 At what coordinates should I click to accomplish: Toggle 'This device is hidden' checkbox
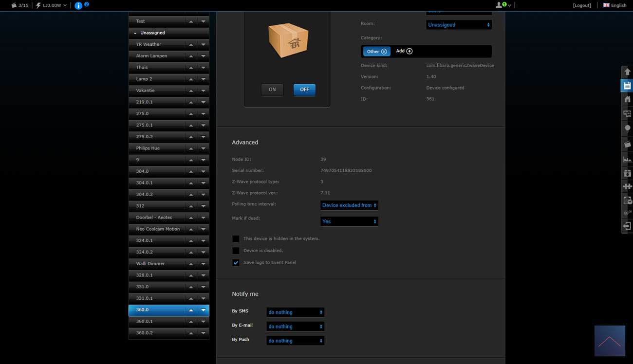coord(236,239)
